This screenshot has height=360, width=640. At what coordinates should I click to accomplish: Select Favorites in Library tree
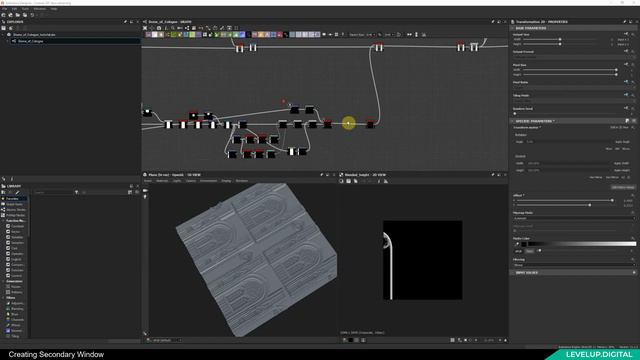pos(12,198)
